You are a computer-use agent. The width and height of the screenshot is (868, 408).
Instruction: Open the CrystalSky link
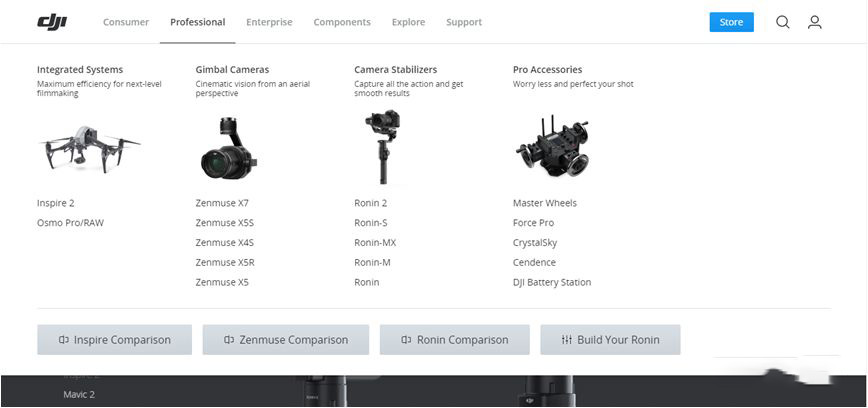click(x=535, y=243)
